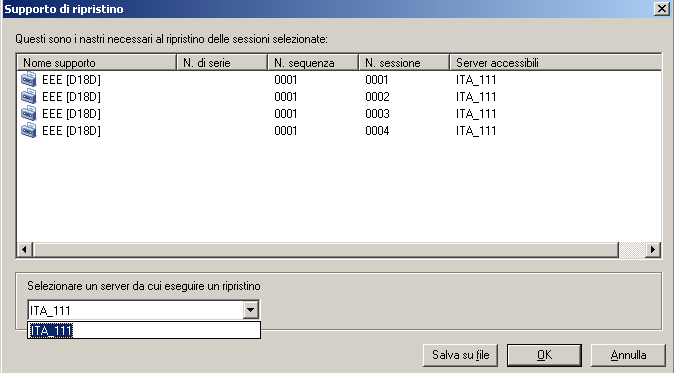
Task: Click left arrow of horizontal scrollbar
Action: pyautogui.click(x=25, y=249)
